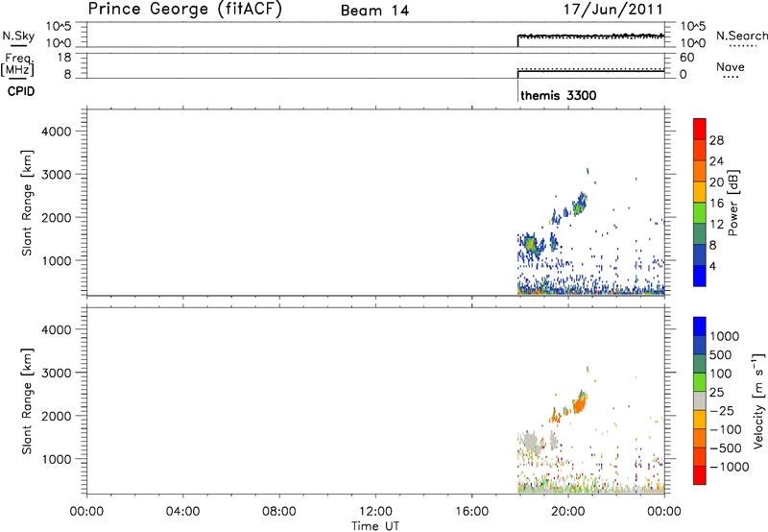Click the '100' velocity scale value
Screen dimensions: 768x532
(x=721, y=374)
